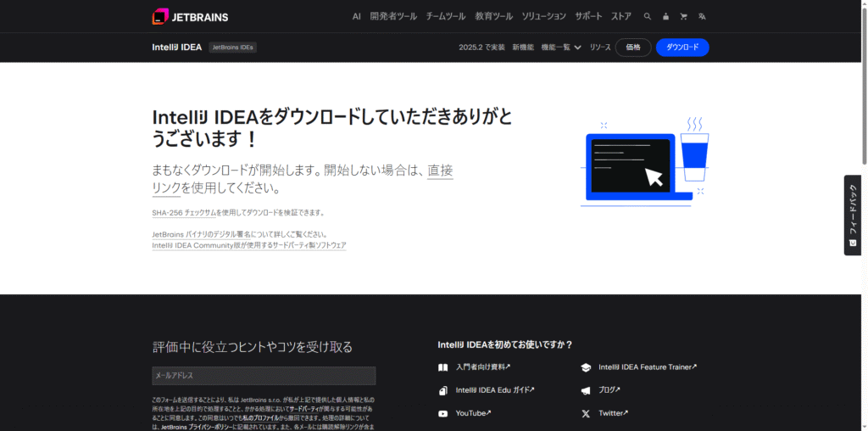
Task: Open the user account icon
Action: point(665,17)
